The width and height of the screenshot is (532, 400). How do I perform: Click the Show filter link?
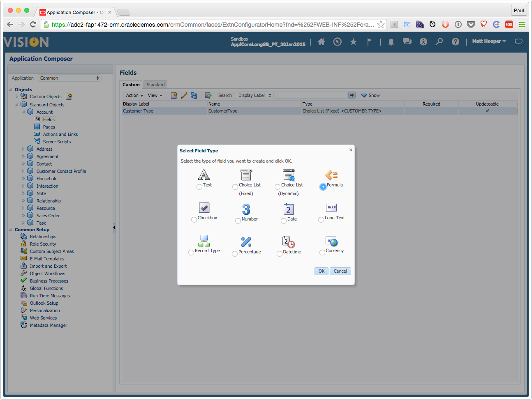tap(370, 95)
